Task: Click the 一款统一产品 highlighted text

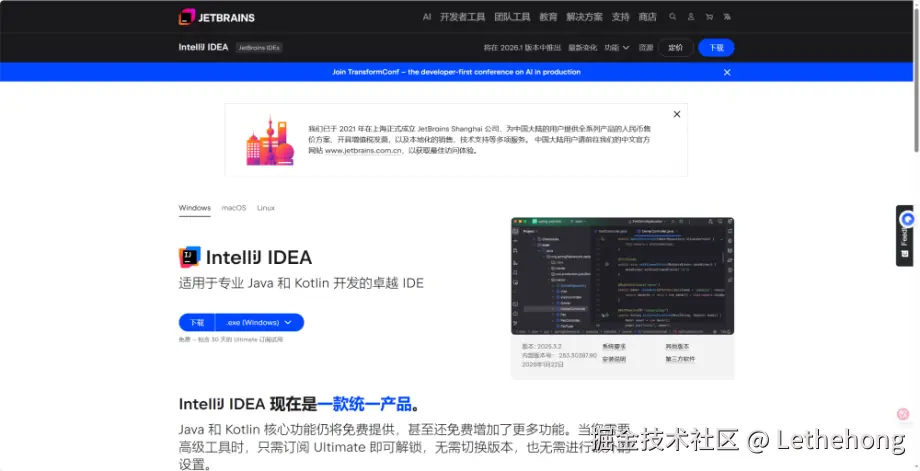Action: pos(364,404)
